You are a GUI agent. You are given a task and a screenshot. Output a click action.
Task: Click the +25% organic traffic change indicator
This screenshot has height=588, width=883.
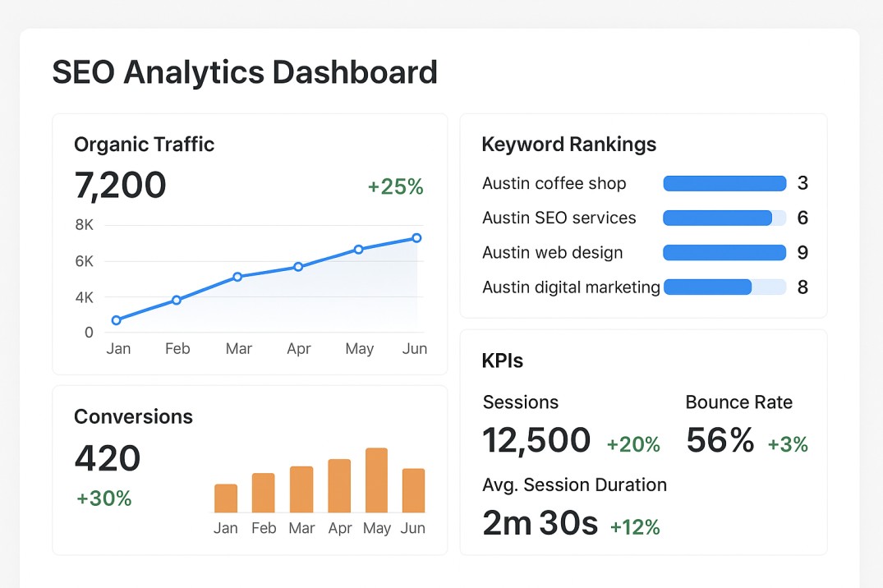pyautogui.click(x=395, y=187)
